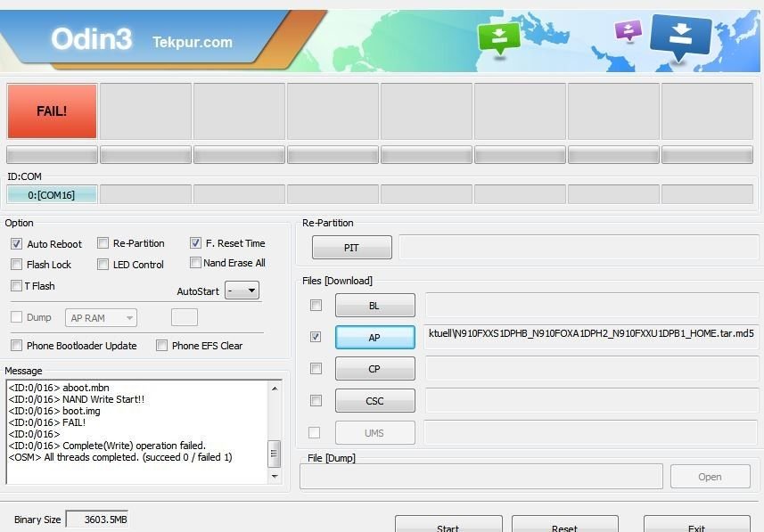The height and width of the screenshot is (532, 764).
Task: Check the CP file checkbox
Action: (316, 369)
